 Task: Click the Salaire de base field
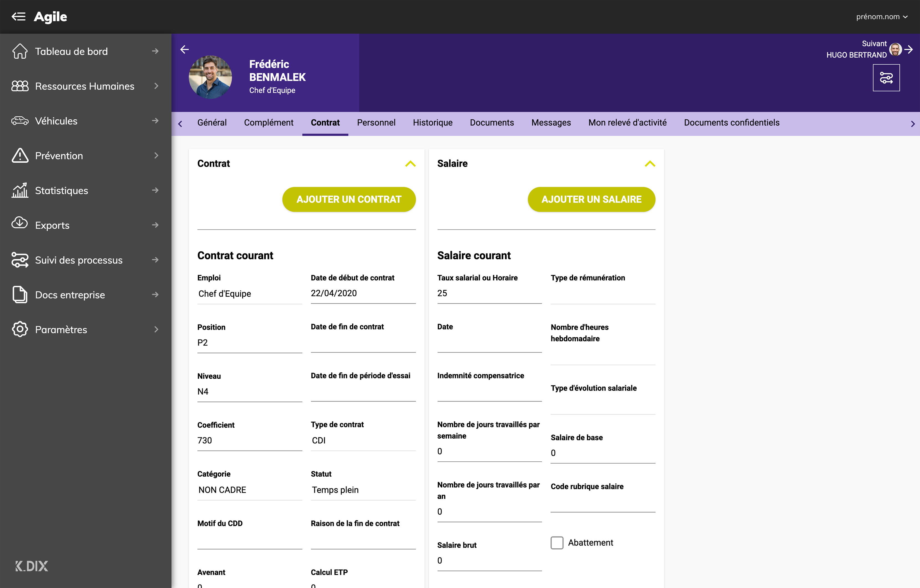point(603,453)
